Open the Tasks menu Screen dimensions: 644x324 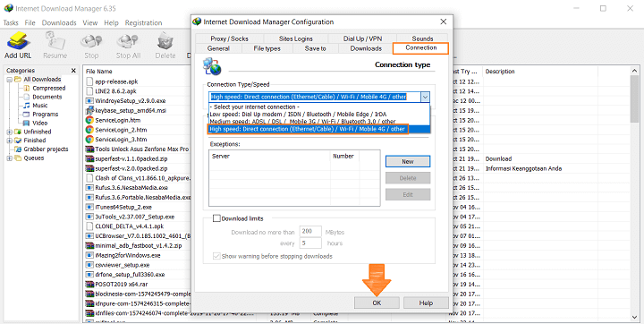click(x=11, y=22)
